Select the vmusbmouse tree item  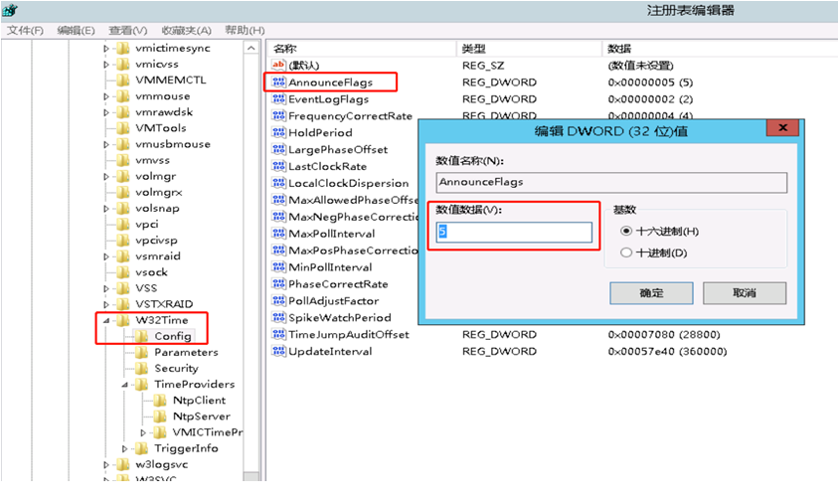pyautogui.click(x=173, y=144)
